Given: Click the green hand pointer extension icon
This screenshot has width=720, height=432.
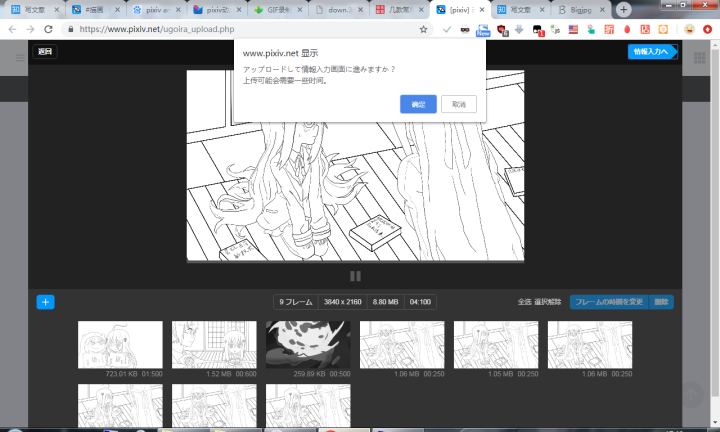Looking at the screenshot, I should 591,29.
